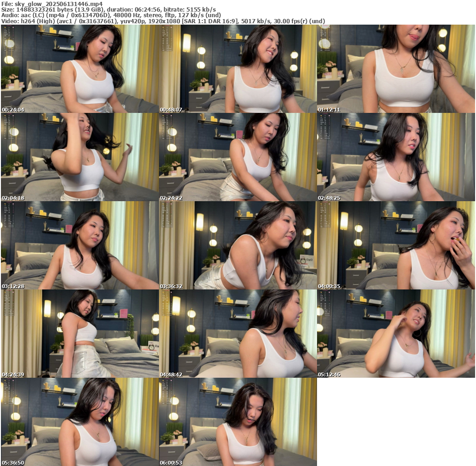This screenshot has height=466, width=476.
Task: Click the frame timestamped 04:00:35
Action: click(396, 245)
